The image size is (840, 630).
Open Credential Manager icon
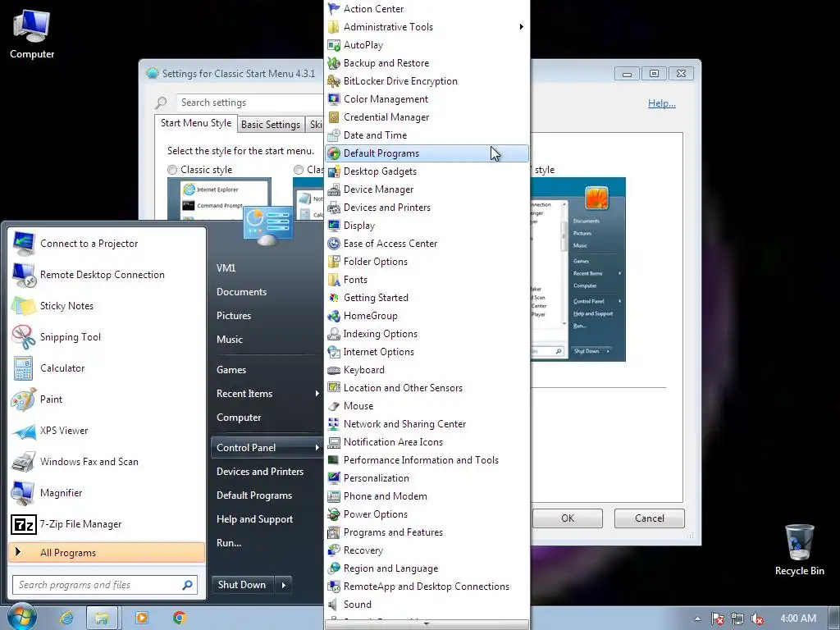click(334, 117)
